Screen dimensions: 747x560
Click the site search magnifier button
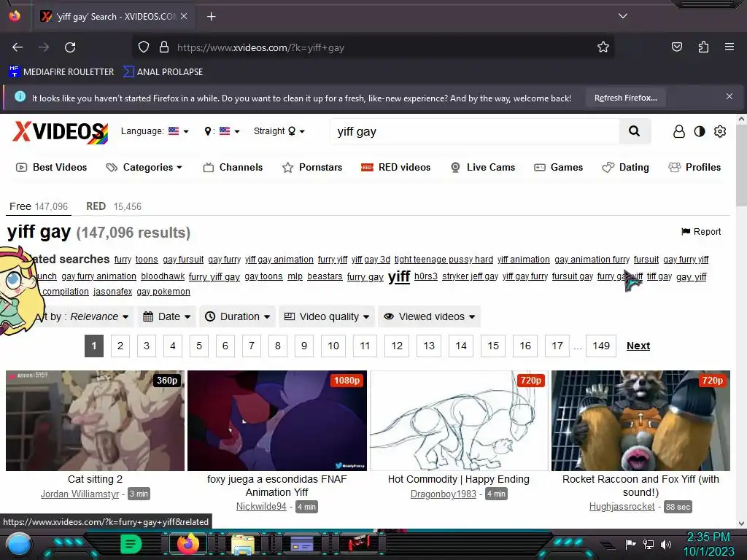tap(634, 131)
